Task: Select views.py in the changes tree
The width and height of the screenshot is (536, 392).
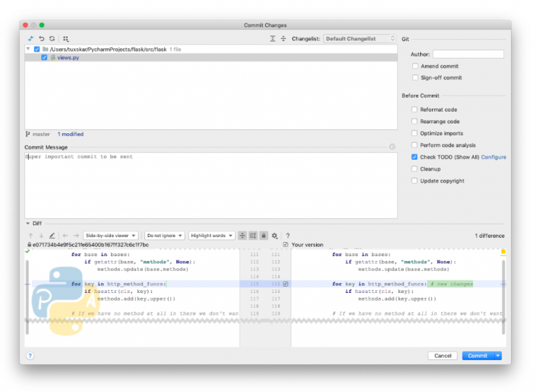Action: (68, 58)
